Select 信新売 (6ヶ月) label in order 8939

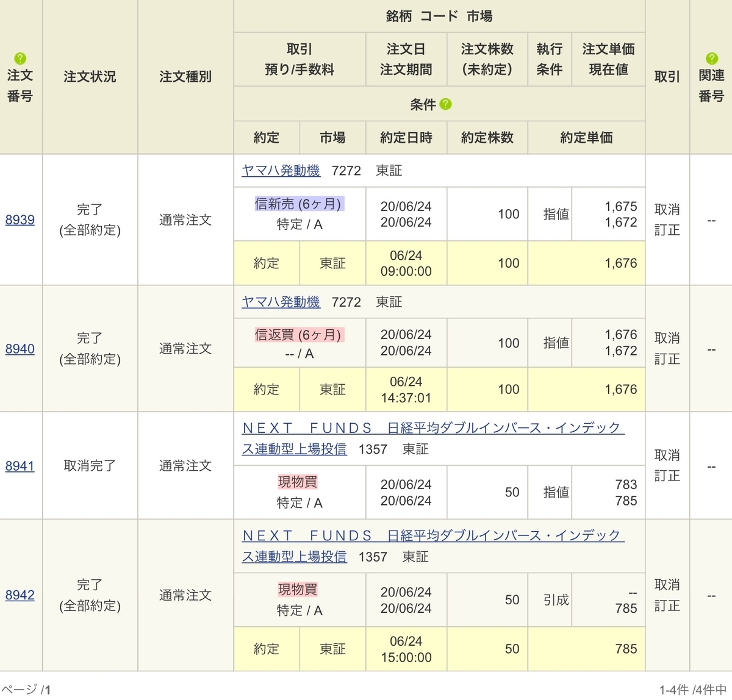point(299,204)
